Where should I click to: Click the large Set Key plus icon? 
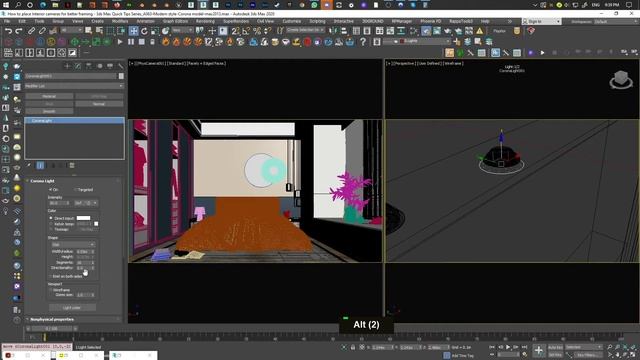[539, 350]
